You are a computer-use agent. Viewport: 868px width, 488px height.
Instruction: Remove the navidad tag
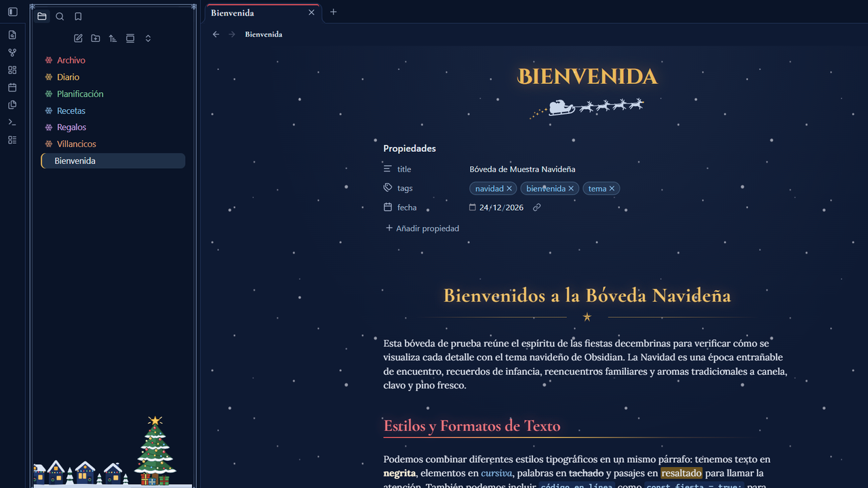tap(509, 188)
